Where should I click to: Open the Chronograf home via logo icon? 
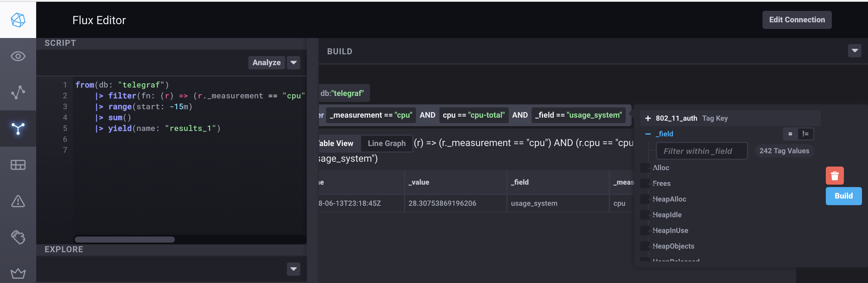[18, 19]
